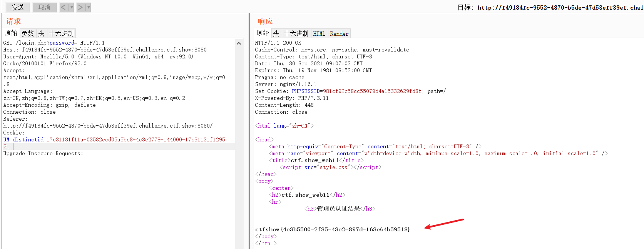Click the Cache-Control response header
The height and width of the screenshot is (249, 644).
[x=332, y=50]
